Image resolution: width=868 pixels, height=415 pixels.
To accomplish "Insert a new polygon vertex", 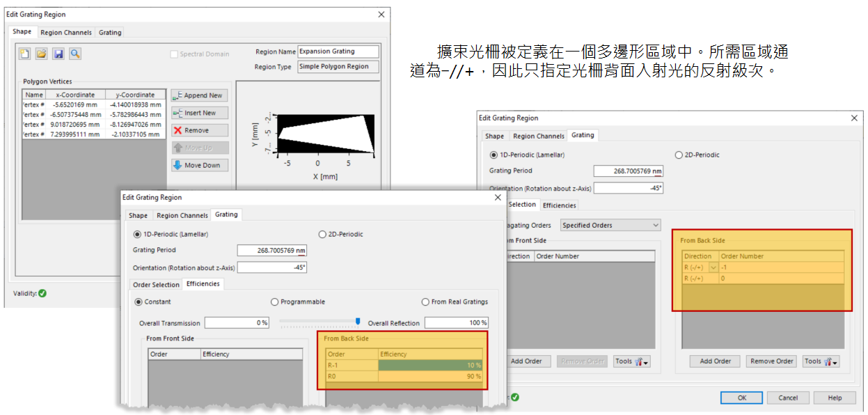I will [x=199, y=113].
